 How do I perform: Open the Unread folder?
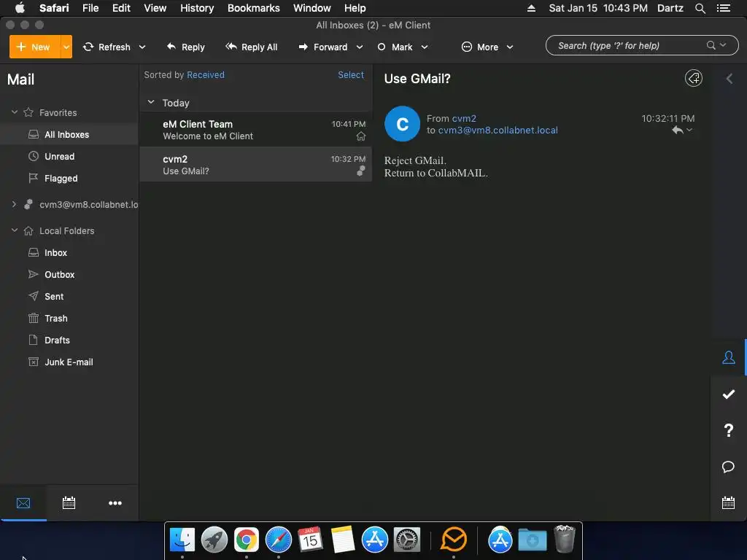coord(69,156)
